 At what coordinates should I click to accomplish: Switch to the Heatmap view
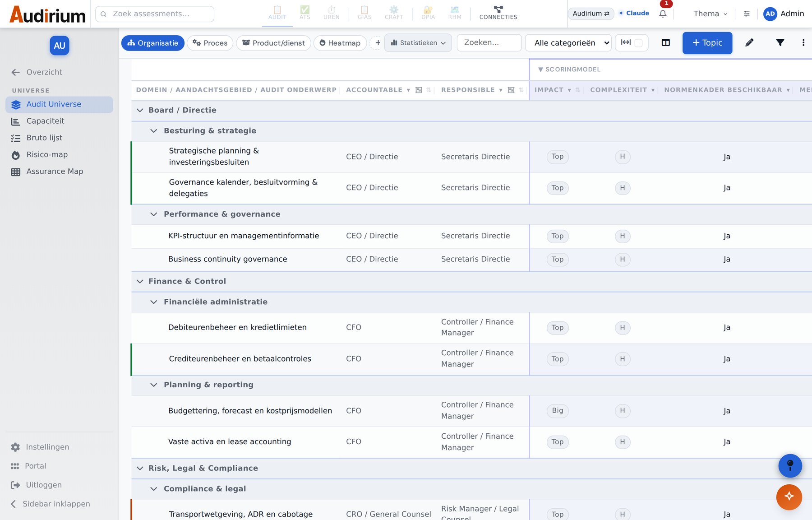[x=340, y=43]
